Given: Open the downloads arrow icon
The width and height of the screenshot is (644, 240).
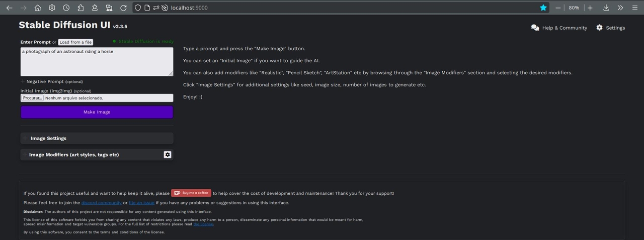Looking at the screenshot, I should tap(606, 8).
